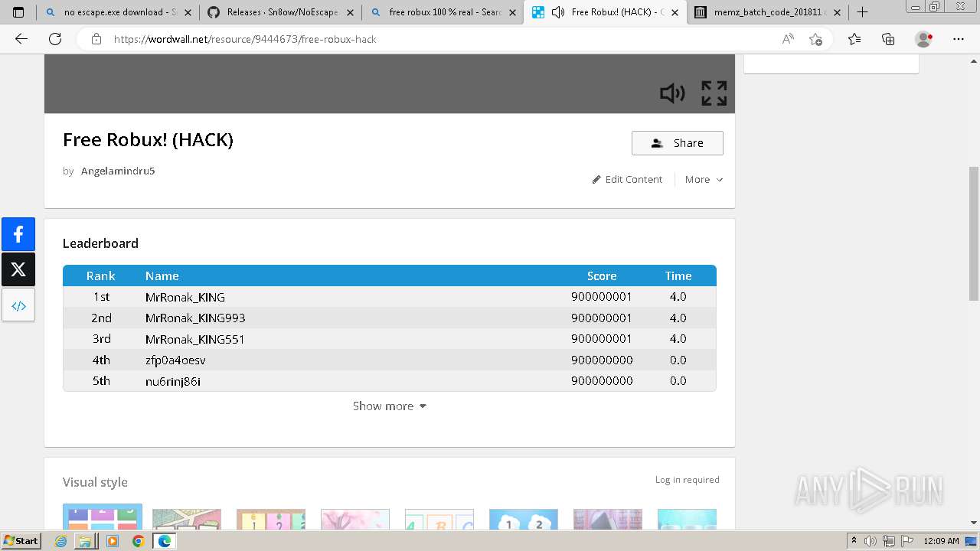Open read aloud icon in address bar
The image size is (980, 551).
coord(788,39)
